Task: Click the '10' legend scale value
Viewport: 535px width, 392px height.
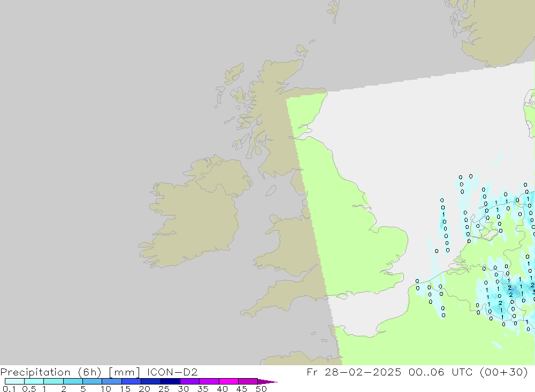Action: (x=106, y=389)
